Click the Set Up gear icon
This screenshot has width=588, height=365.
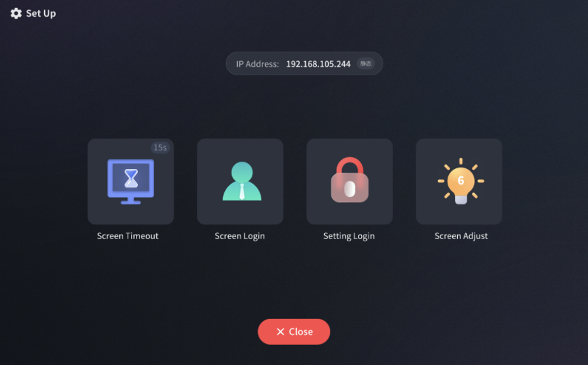tap(16, 13)
